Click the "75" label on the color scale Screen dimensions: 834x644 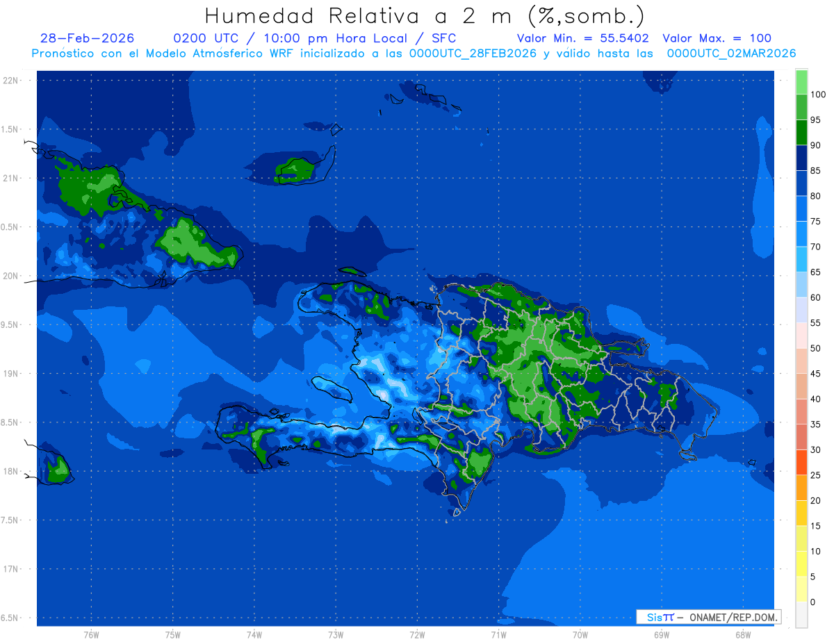coord(816,222)
